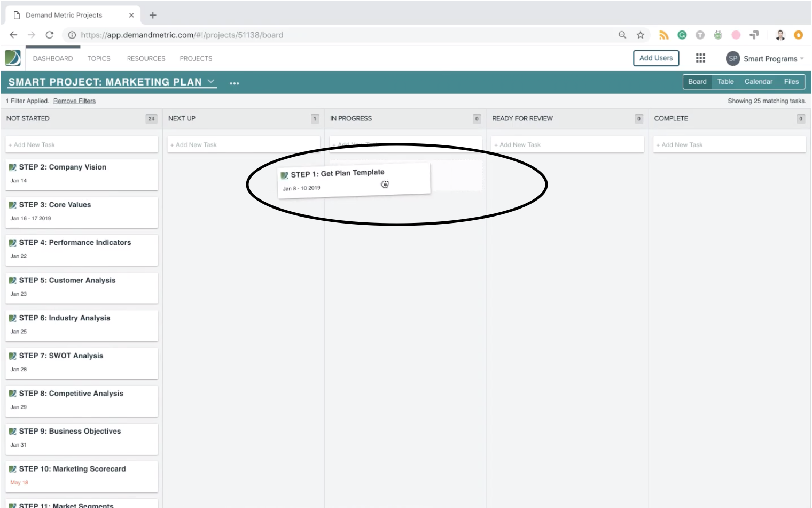Click the May 18 due date

click(x=19, y=482)
